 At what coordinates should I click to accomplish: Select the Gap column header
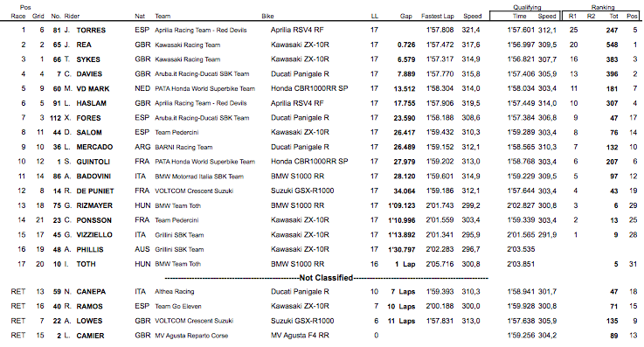coord(405,16)
